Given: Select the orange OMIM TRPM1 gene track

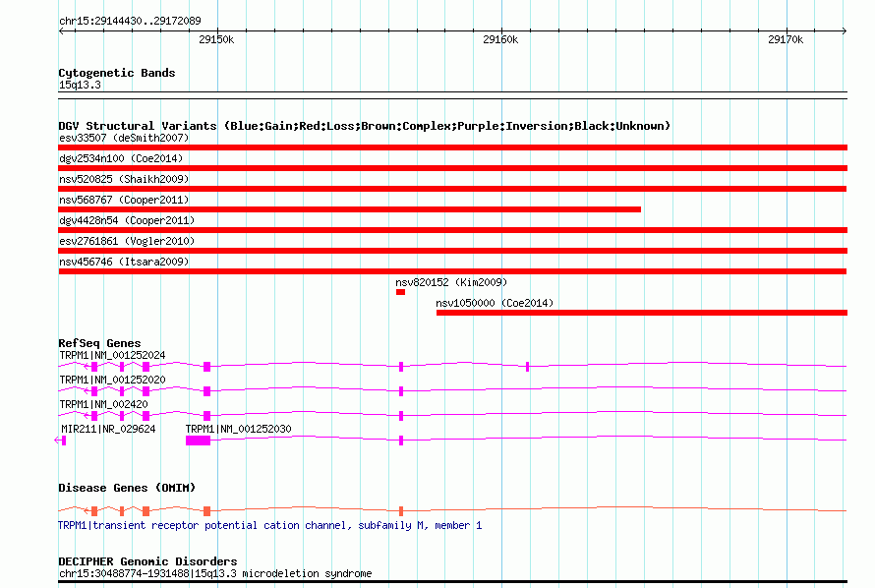Looking at the screenshot, I should tap(452, 510).
